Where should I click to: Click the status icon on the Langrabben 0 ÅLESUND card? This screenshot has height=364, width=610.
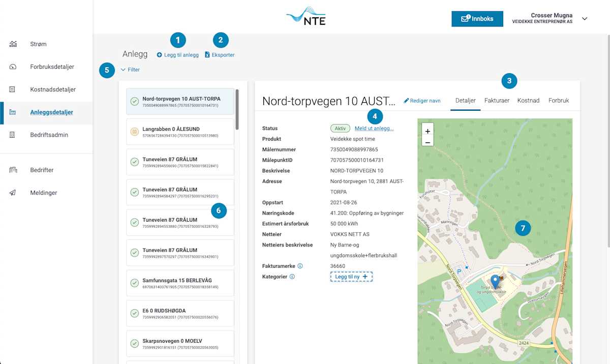[x=135, y=132]
